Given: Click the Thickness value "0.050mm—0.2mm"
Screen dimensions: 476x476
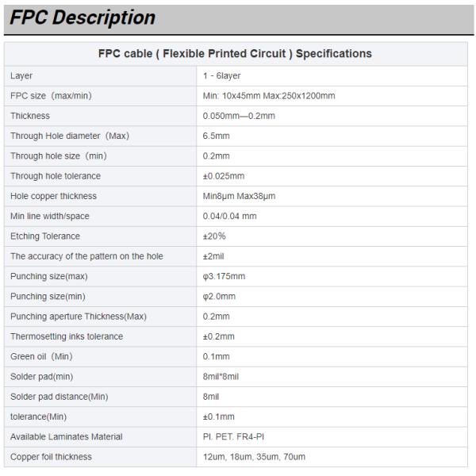Looking at the screenshot, I should [x=240, y=116].
